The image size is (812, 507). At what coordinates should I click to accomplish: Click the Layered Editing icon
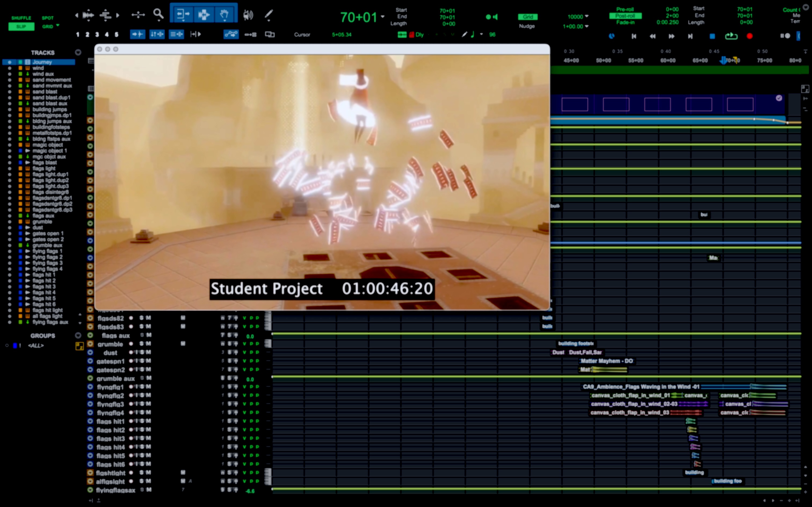point(270,34)
